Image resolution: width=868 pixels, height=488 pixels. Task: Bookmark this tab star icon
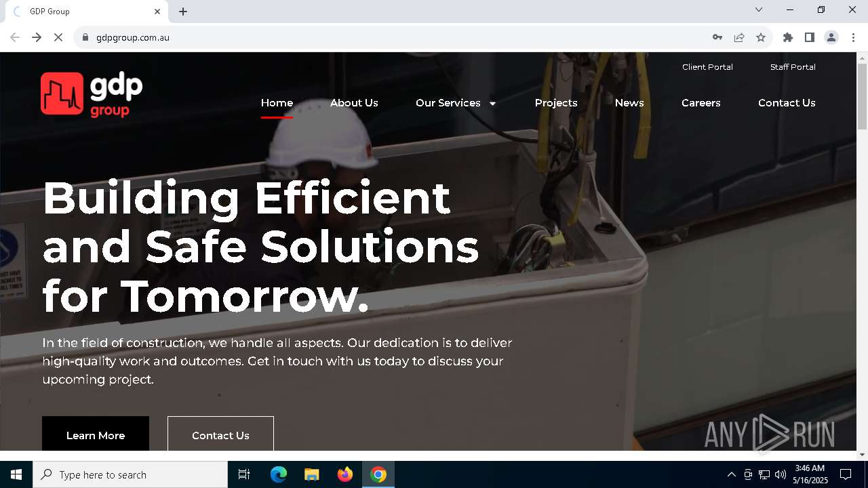(761, 37)
